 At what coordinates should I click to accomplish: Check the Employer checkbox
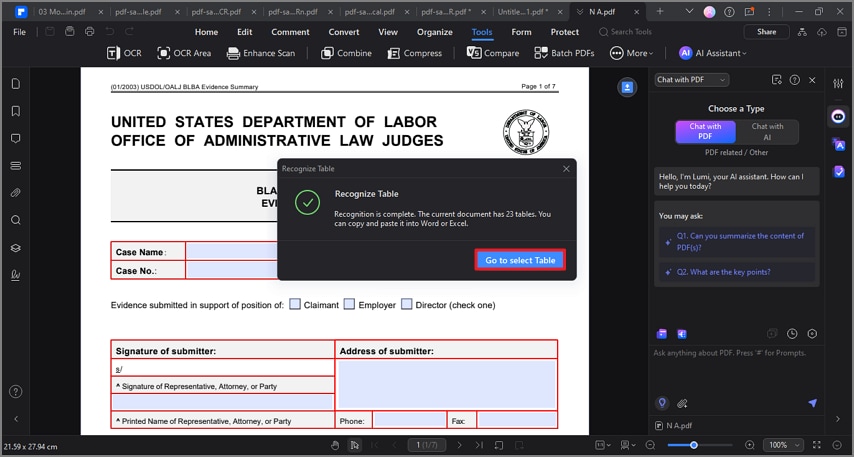349,304
